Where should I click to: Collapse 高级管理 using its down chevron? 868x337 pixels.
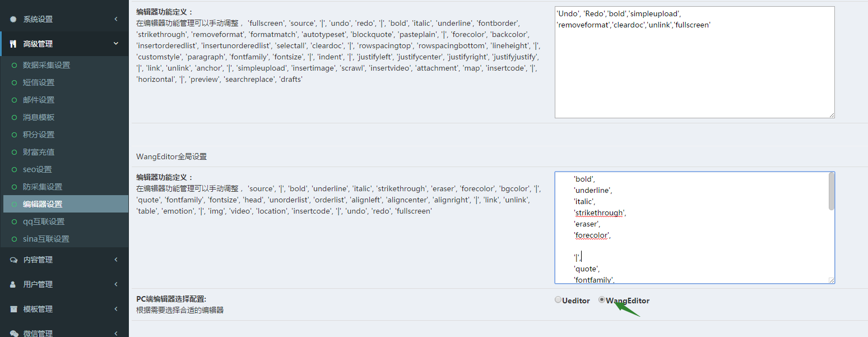(116, 44)
